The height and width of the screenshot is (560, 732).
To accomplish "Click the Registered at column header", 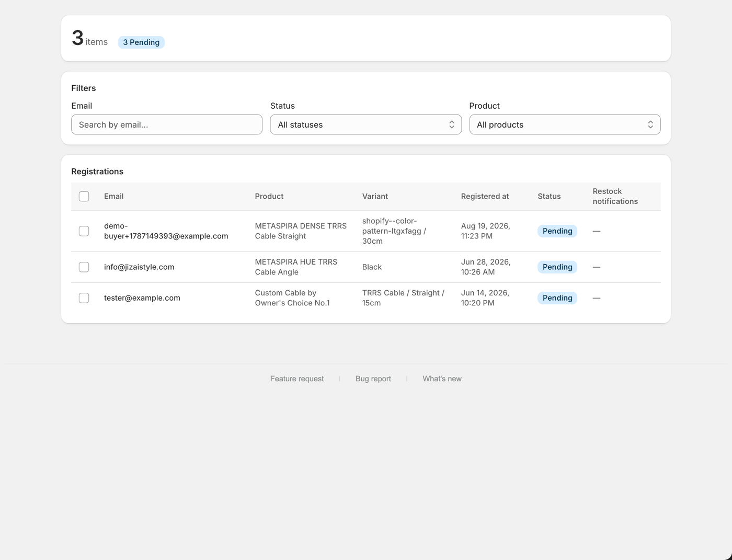I will click(x=485, y=197).
